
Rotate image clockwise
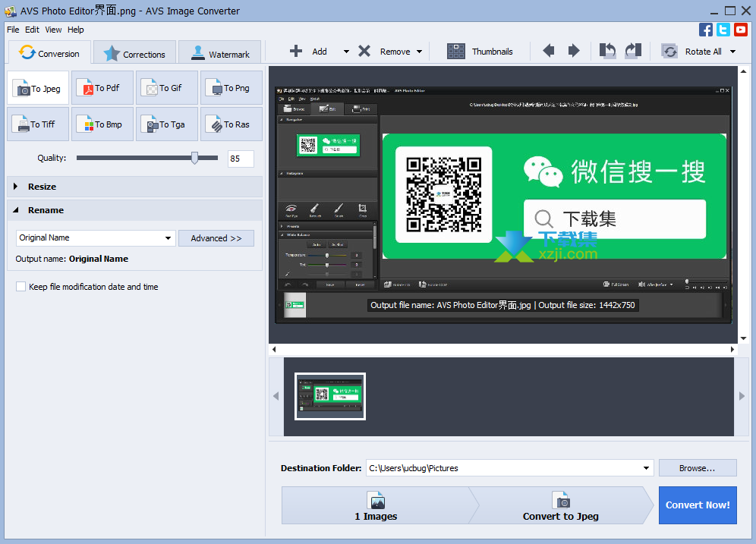(633, 51)
